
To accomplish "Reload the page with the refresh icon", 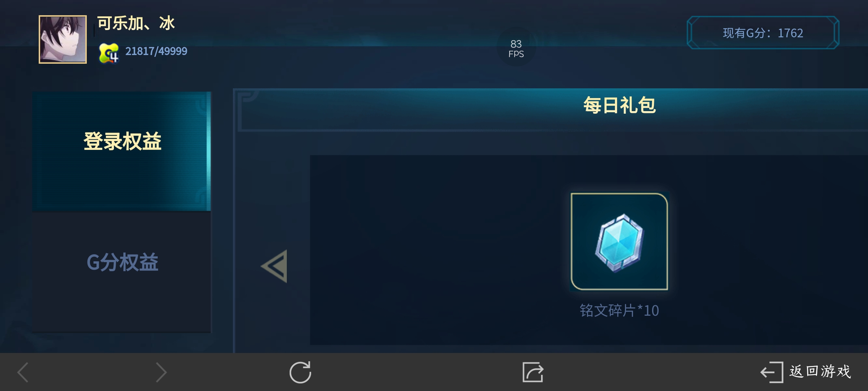I will tap(300, 372).
